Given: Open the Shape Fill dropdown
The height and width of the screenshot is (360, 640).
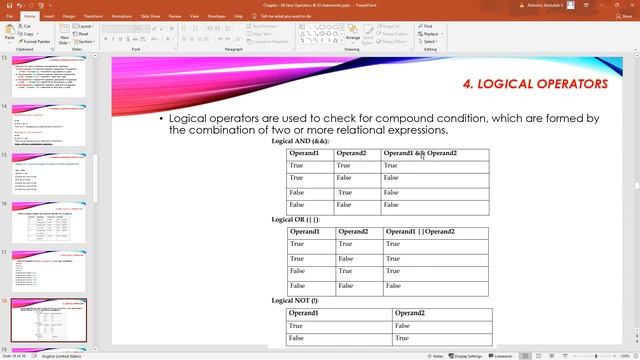Looking at the screenshot, I should coord(389,26).
